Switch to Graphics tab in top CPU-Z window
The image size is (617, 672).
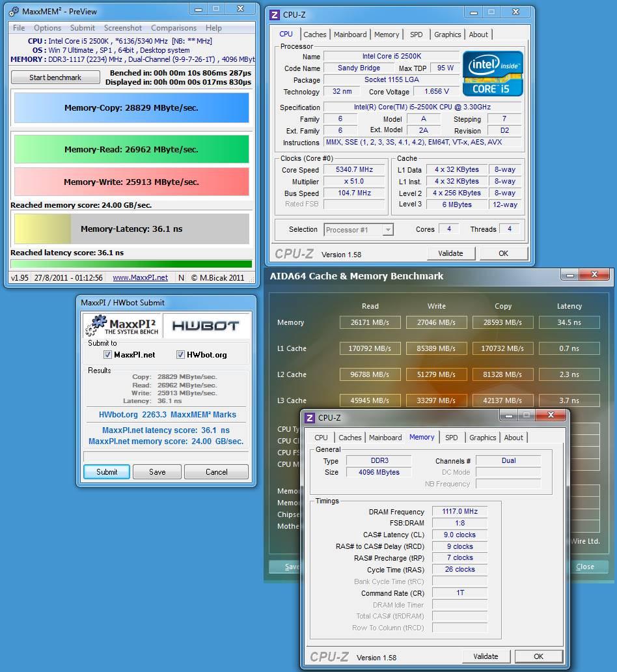point(447,35)
